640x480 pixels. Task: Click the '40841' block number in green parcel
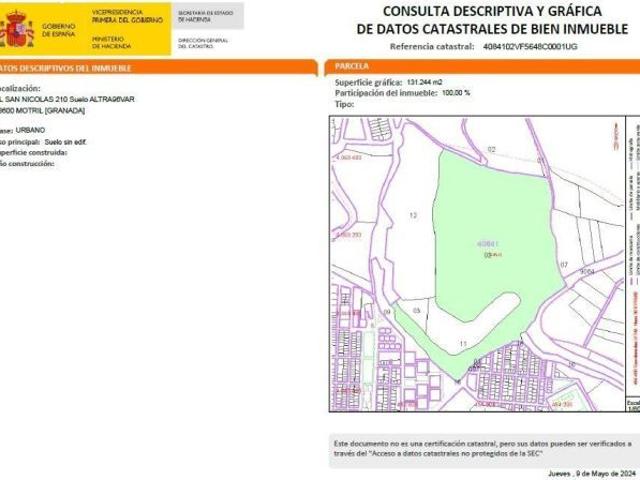(x=487, y=244)
